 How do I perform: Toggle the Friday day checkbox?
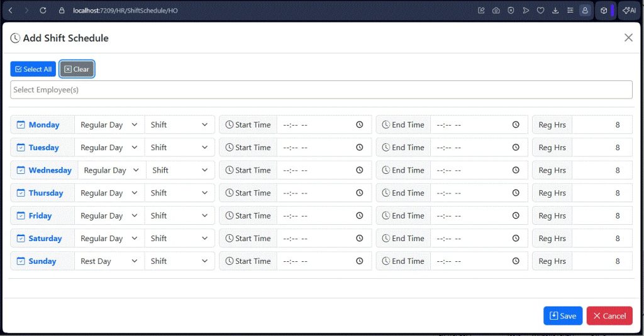tap(21, 216)
